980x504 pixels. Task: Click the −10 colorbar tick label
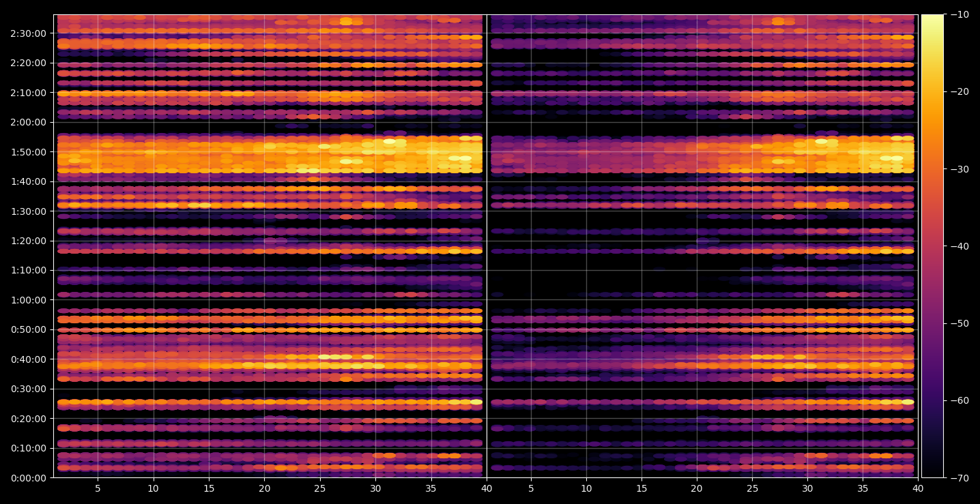click(959, 14)
